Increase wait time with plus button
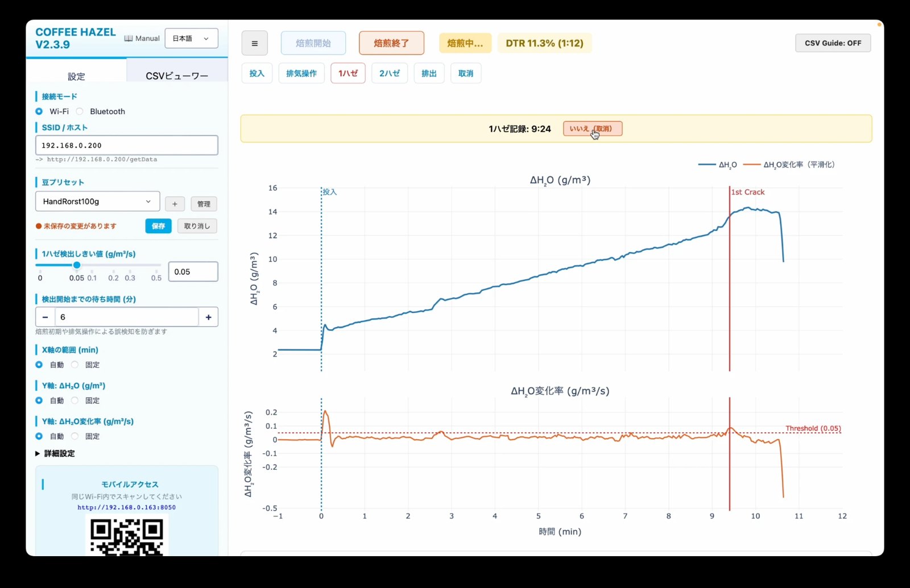The image size is (910, 588). click(208, 317)
